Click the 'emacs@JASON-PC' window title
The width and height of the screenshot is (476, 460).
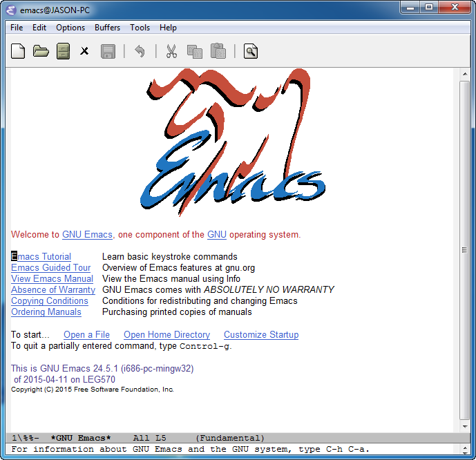click(55, 10)
